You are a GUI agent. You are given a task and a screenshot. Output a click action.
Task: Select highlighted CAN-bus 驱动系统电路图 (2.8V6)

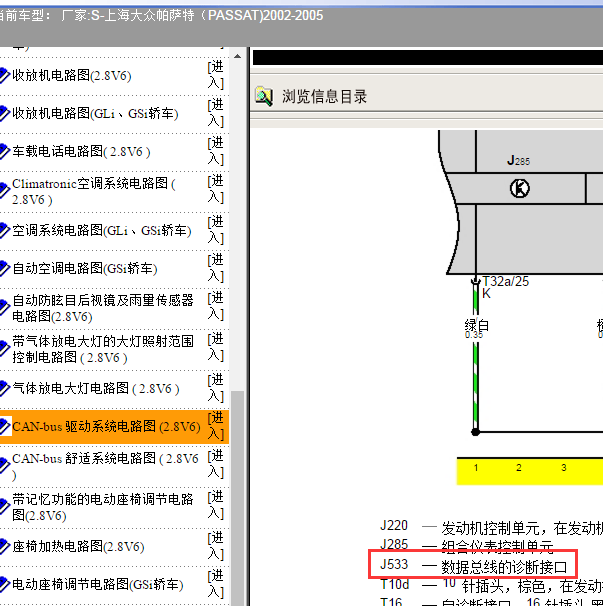106,426
